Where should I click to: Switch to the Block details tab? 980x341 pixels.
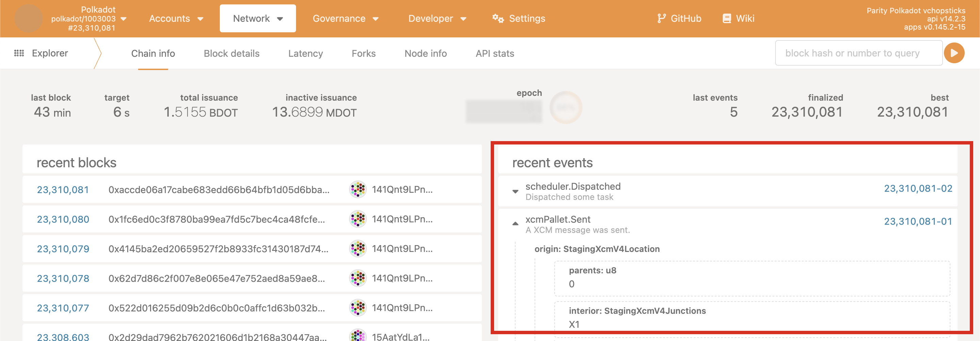coord(231,54)
